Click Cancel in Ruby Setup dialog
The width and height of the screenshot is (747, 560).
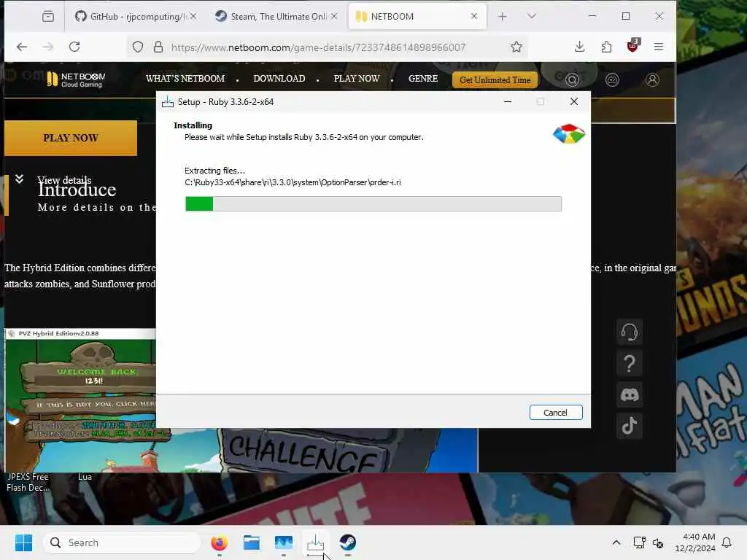click(x=555, y=413)
